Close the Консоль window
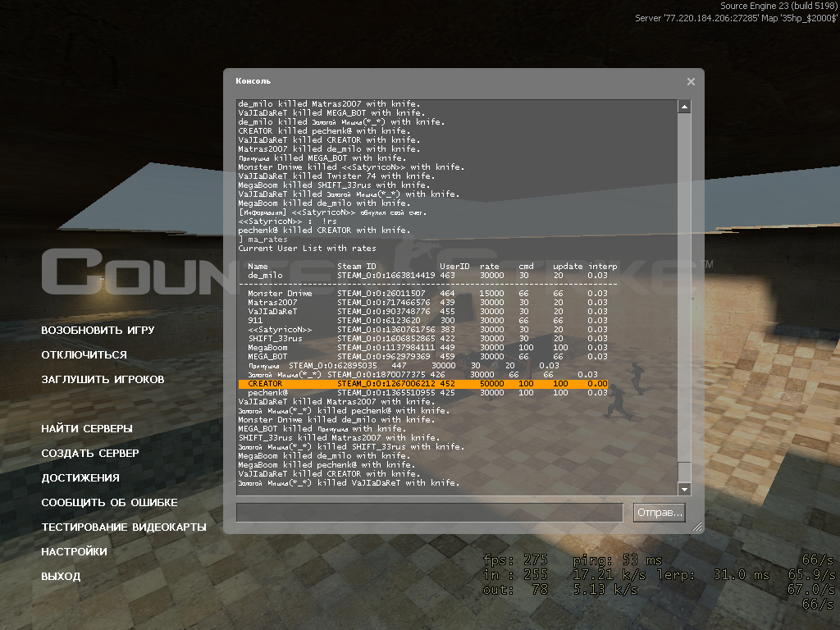This screenshot has width=840, height=630. pos(691,81)
